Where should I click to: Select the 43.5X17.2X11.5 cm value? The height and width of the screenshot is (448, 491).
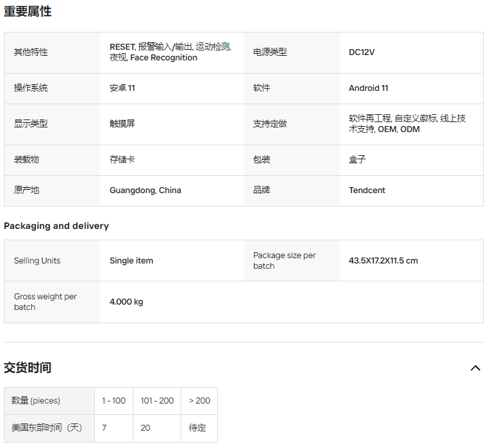[383, 261]
